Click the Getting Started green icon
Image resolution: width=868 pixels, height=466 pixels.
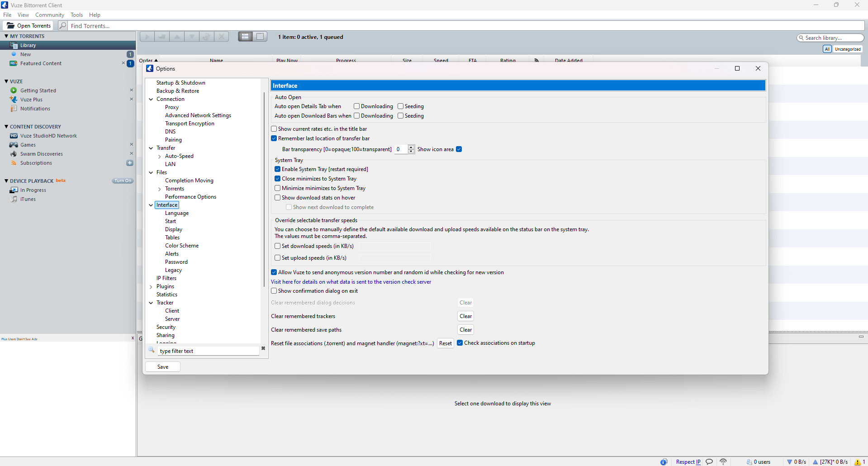coord(14,90)
